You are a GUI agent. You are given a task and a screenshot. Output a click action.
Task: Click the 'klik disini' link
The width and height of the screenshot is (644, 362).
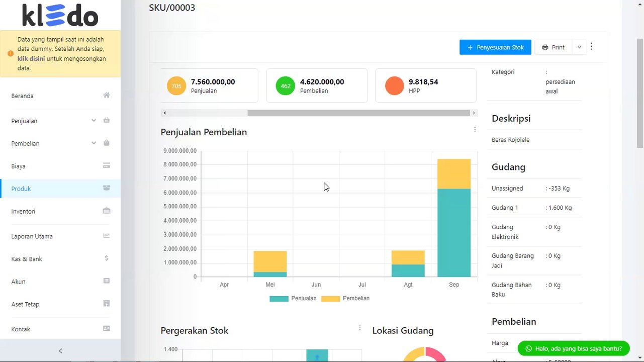[x=31, y=58]
